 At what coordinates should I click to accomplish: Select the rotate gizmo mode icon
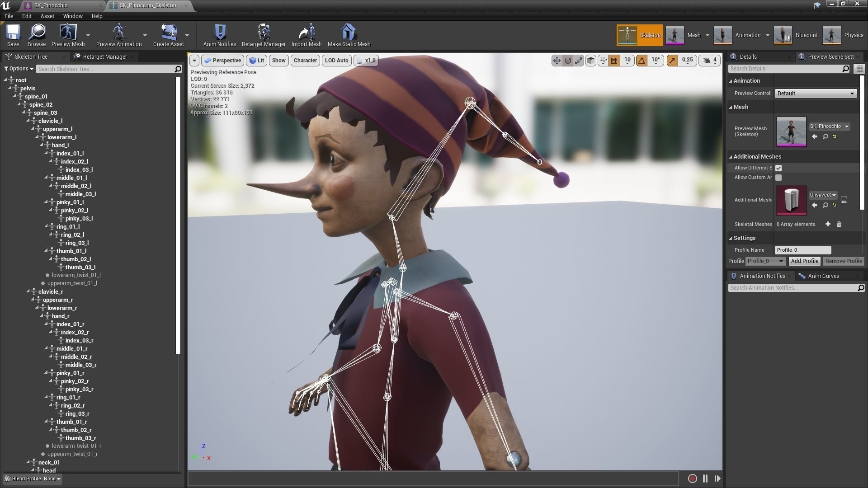click(568, 61)
